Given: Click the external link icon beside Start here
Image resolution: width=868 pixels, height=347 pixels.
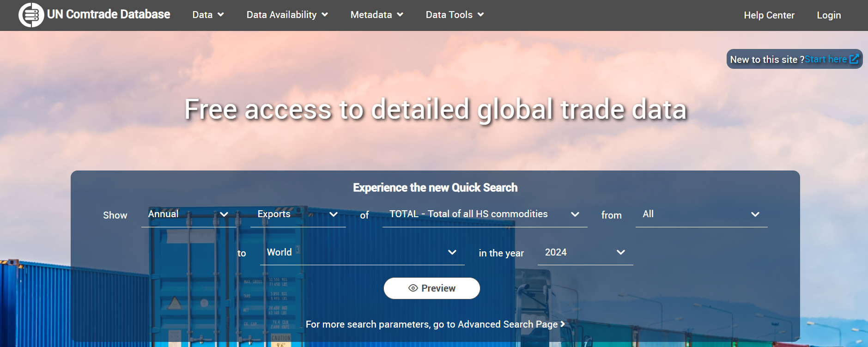Looking at the screenshot, I should (x=854, y=59).
